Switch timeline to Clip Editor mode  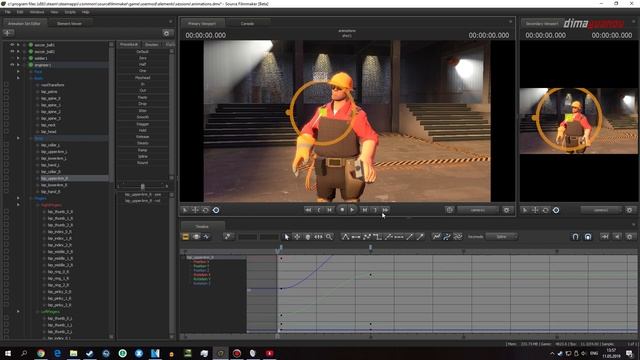(185, 237)
